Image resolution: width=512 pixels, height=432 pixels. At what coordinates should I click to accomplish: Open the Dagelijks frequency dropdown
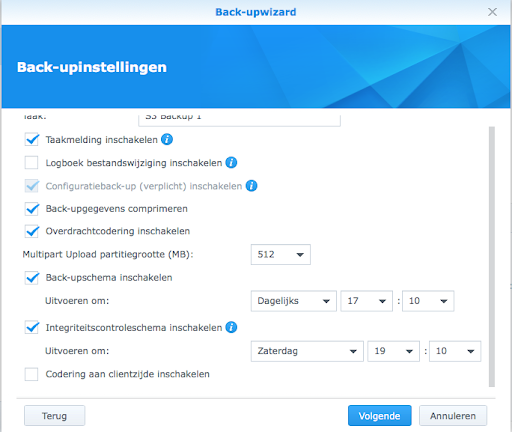tap(294, 301)
